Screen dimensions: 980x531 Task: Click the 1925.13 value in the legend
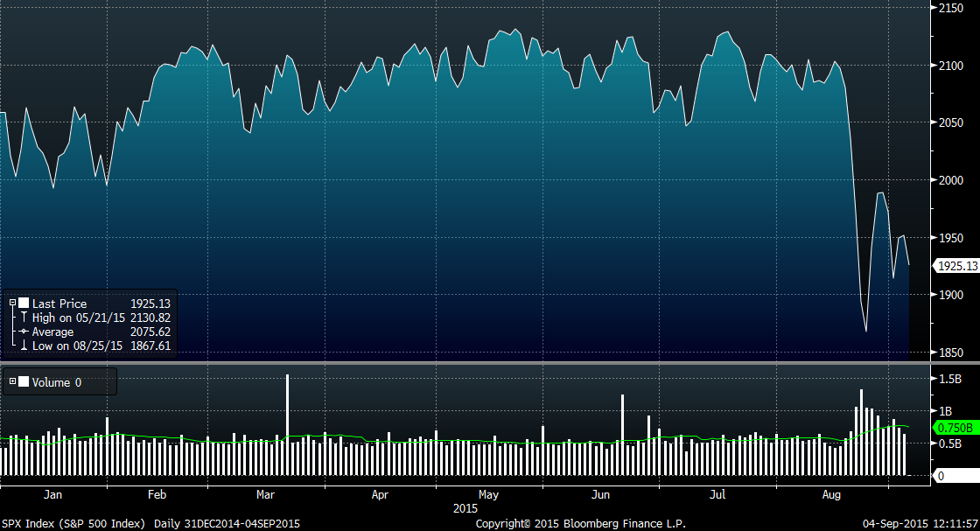(150, 304)
